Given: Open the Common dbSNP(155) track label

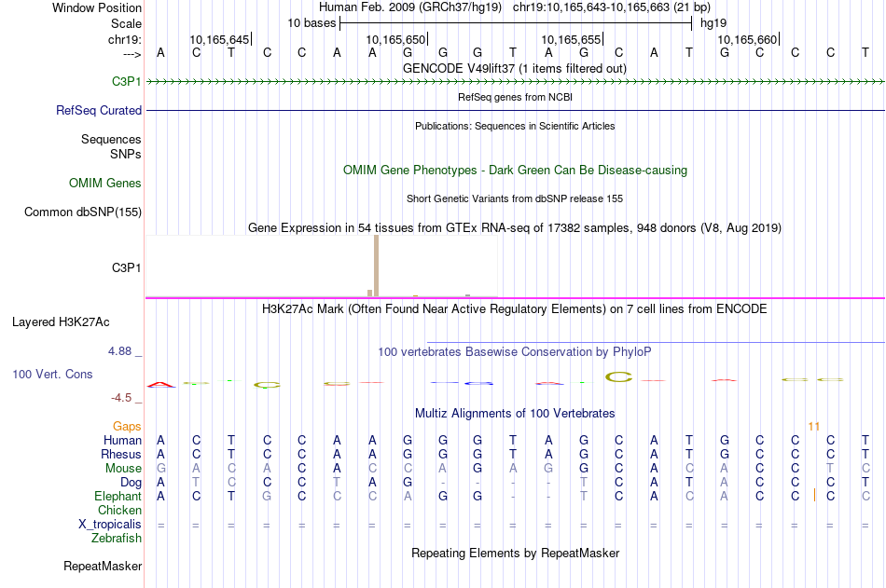Looking at the screenshot, I should click(83, 212).
